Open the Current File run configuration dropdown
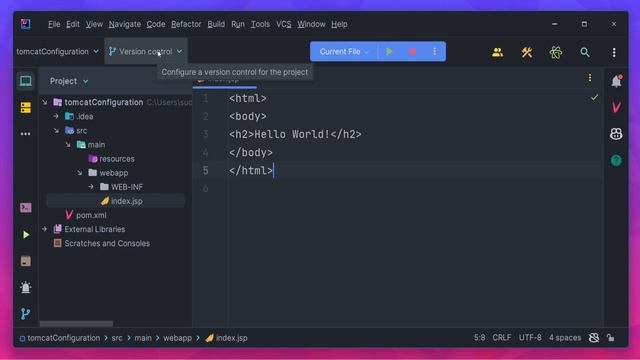The image size is (640, 360). [344, 52]
